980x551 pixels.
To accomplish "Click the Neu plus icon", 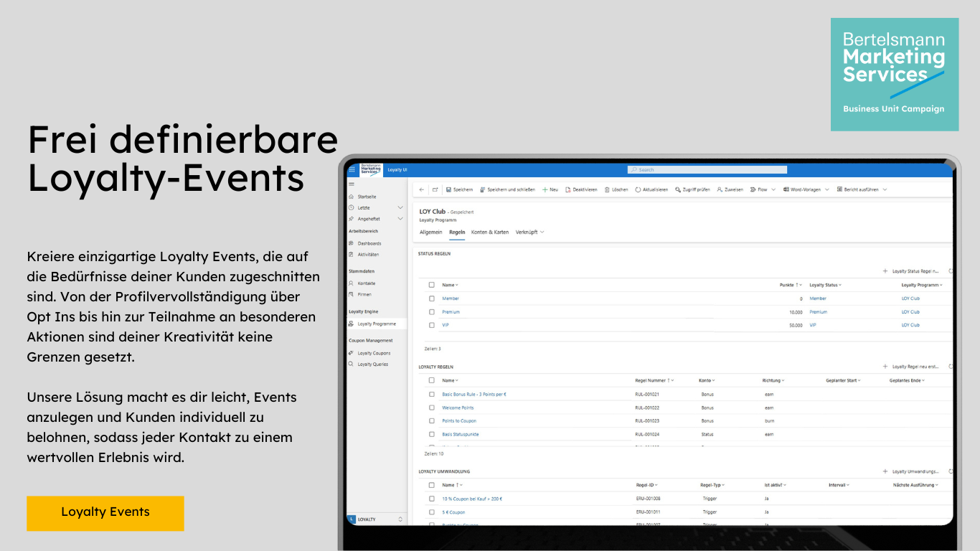I will [545, 189].
